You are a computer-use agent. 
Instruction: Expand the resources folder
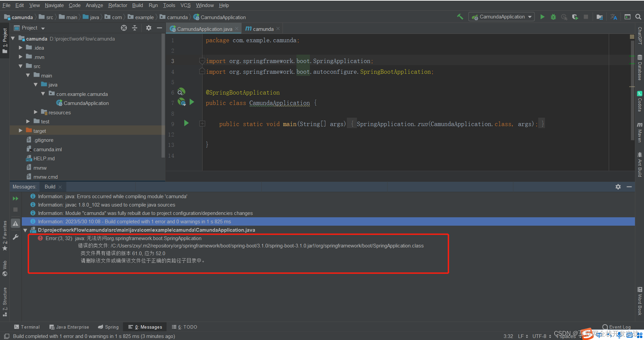36,112
